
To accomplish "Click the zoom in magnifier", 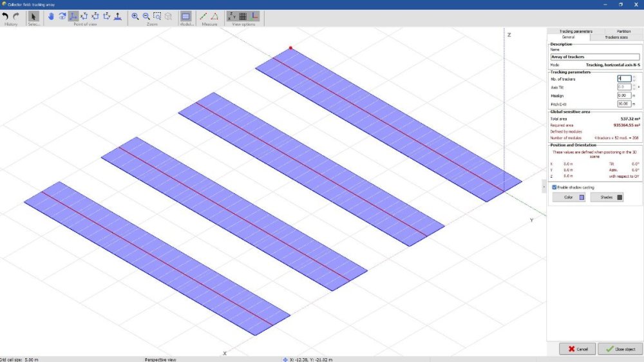I will tap(135, 16).
